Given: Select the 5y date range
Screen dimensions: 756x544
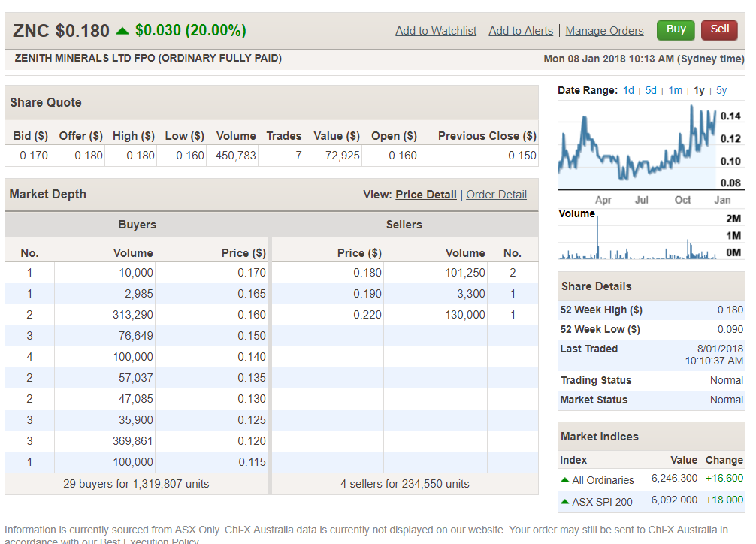Looking at the screenshot, I should 721,91.
